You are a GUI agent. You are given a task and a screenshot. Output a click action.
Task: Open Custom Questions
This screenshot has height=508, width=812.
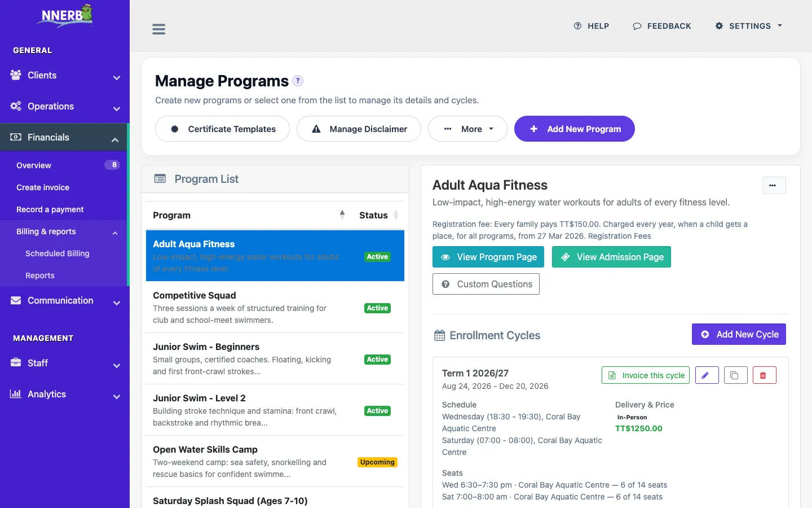(486, 284)
